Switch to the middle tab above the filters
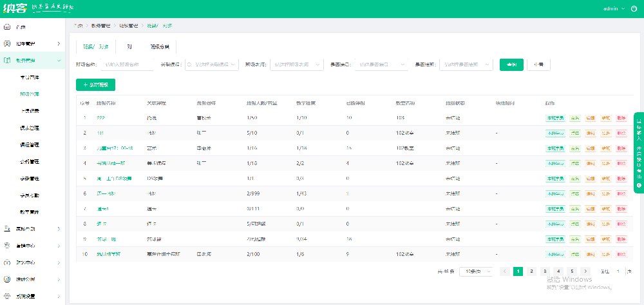 (x=129, y=47)
